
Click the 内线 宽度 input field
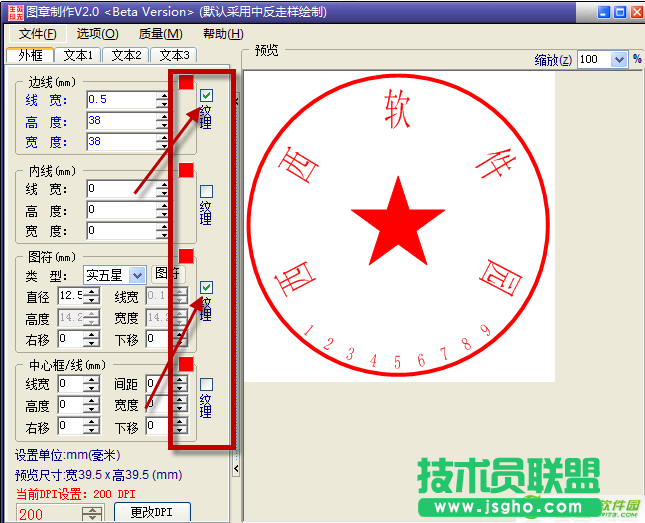point(121,230)
